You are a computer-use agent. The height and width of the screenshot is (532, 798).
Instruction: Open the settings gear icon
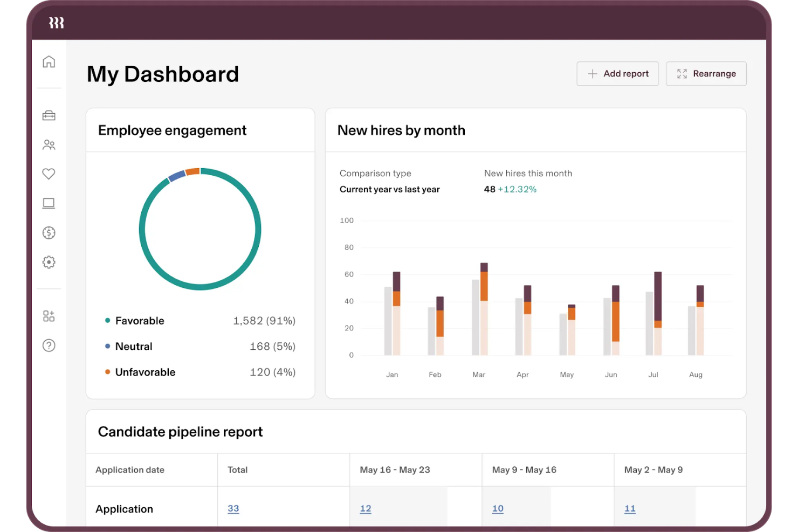point(49,262)
